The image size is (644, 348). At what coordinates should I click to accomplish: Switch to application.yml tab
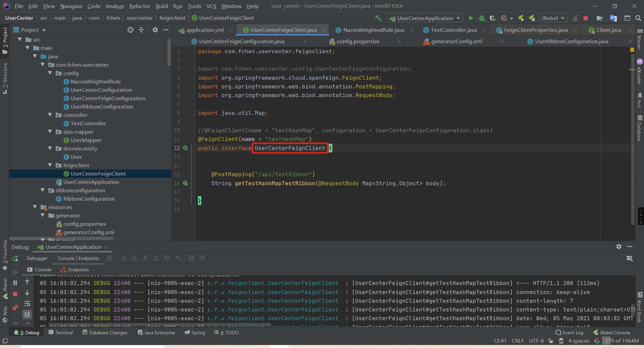tap(205, 30)
